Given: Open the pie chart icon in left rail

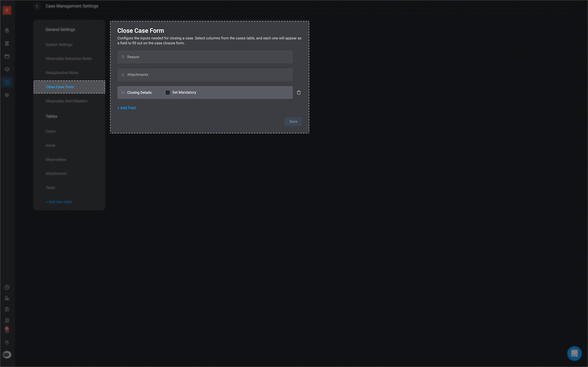Looking at the screenshot, I should pos(7,287).
